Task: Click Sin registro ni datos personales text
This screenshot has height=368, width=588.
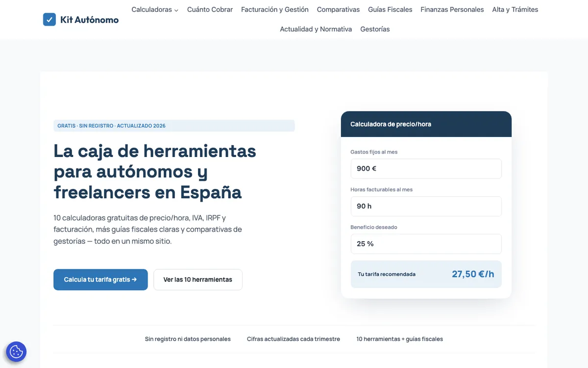Action: (x=188, y=339)
